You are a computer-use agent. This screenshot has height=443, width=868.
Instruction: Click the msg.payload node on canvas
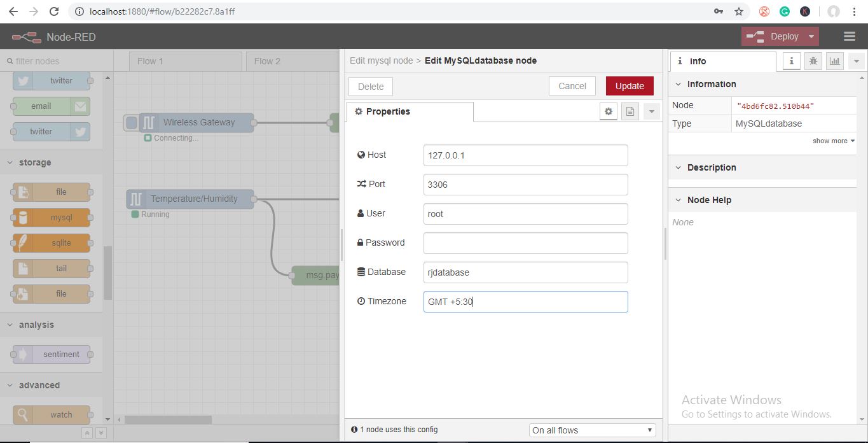[x=316, y=276]
